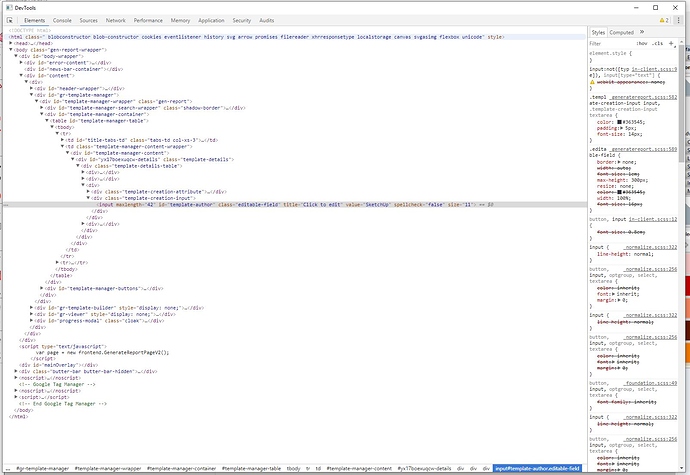
Task: Open the Security tab
Action: click(242, 20)
